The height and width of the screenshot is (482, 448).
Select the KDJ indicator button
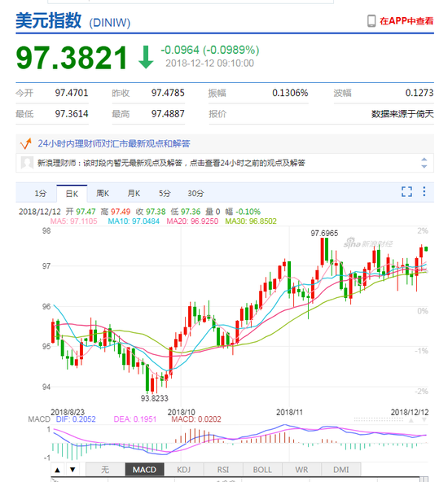coord(184,470)
